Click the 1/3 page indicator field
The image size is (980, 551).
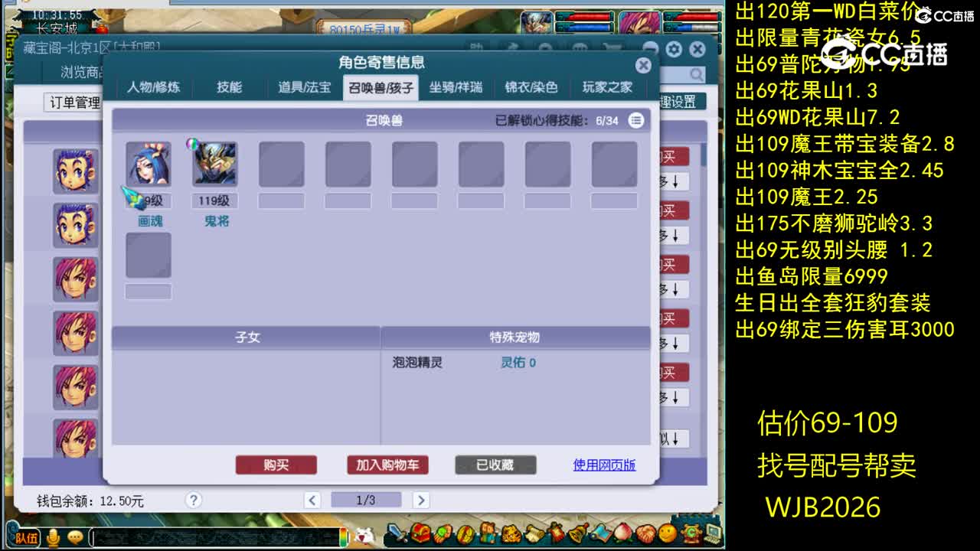click(x=366, y=500)
